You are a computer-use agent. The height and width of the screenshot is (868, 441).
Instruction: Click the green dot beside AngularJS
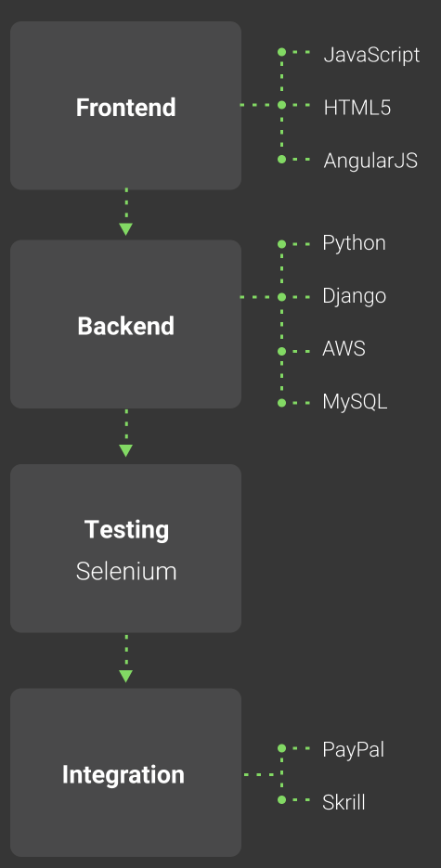coord(281,160)
